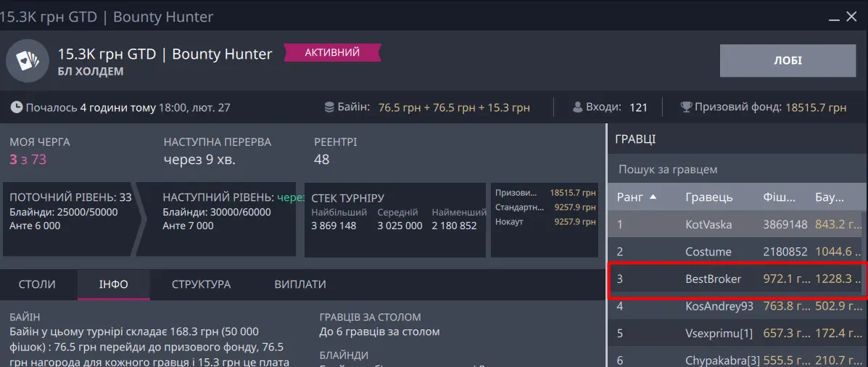This screenshot has height=367, width=868.
Task: Click the person icon next to Входи
Action: click(578, 107)
